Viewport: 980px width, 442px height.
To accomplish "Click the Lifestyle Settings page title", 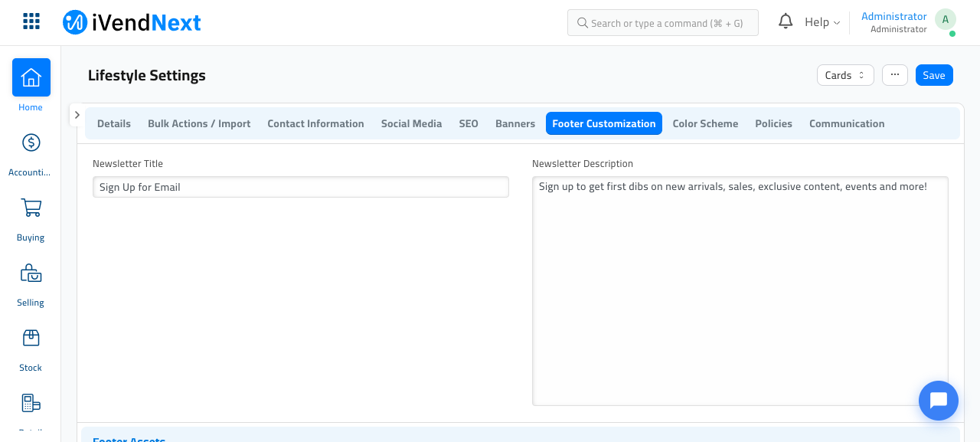I will point(147,75).
